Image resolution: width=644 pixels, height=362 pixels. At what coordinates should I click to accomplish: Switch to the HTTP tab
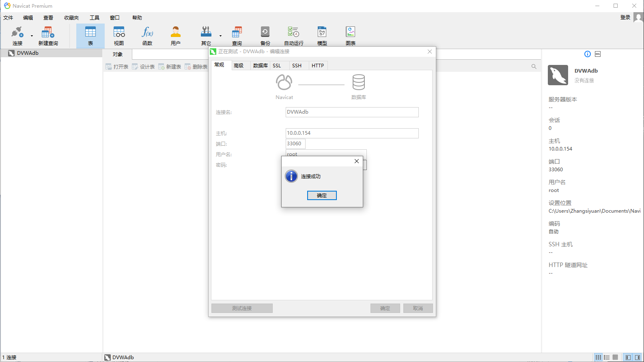(318, 66)
